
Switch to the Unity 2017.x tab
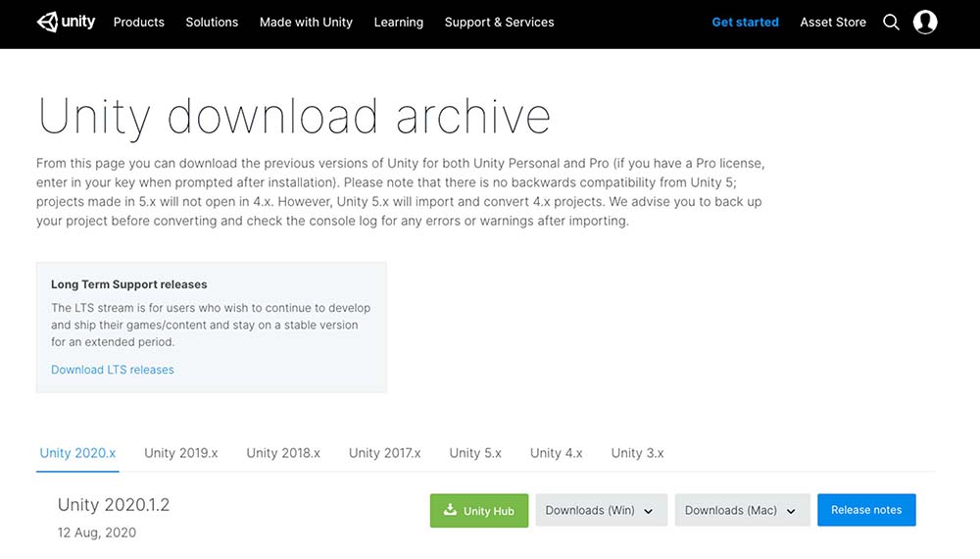pyautogui.click(x=385, y=453)
